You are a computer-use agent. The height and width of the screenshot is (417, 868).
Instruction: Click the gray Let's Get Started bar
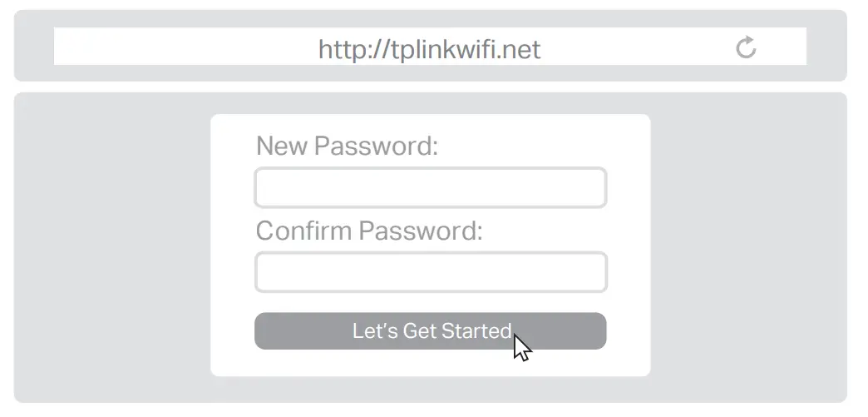coord(430,331)
